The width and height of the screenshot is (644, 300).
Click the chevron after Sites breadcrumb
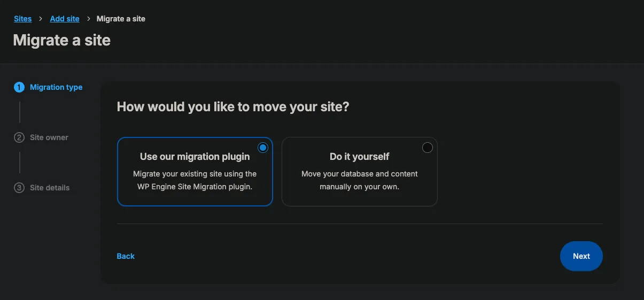[x=41, y=19]
